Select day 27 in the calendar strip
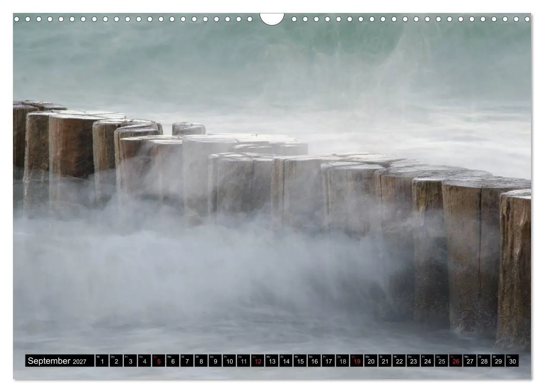Screen dimensions: 544x392 pos(470,361)
